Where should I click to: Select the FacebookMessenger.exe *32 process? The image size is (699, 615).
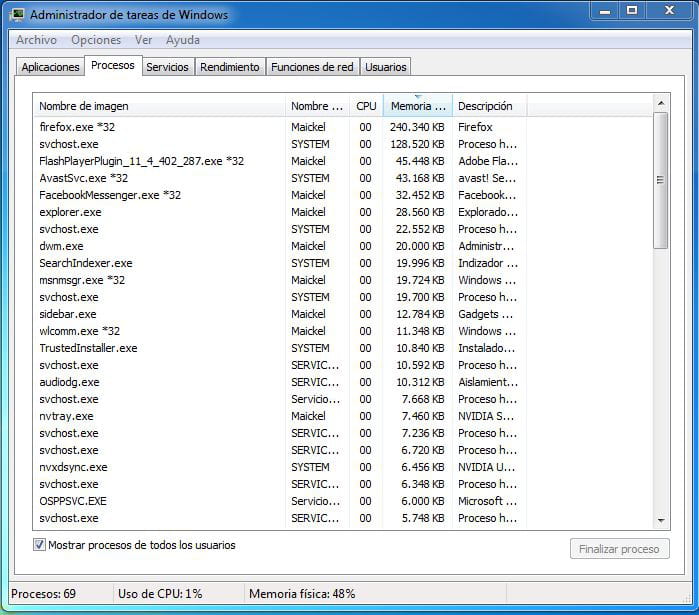(280, 195)
